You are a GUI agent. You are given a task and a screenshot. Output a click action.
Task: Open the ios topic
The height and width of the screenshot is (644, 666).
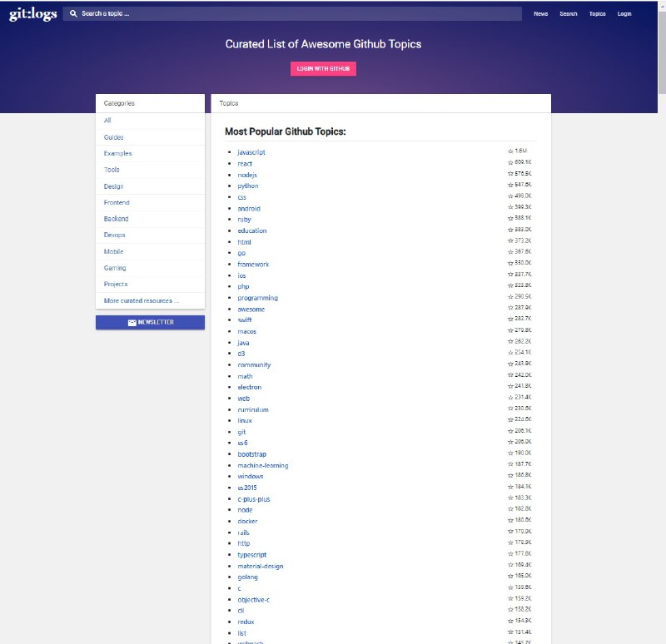point(241,275)
